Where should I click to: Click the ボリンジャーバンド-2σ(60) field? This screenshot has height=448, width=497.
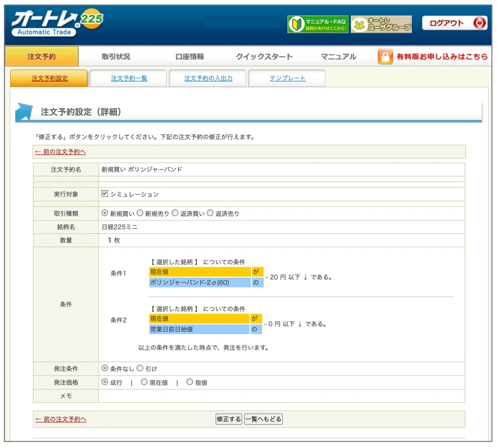click(200, 283)
